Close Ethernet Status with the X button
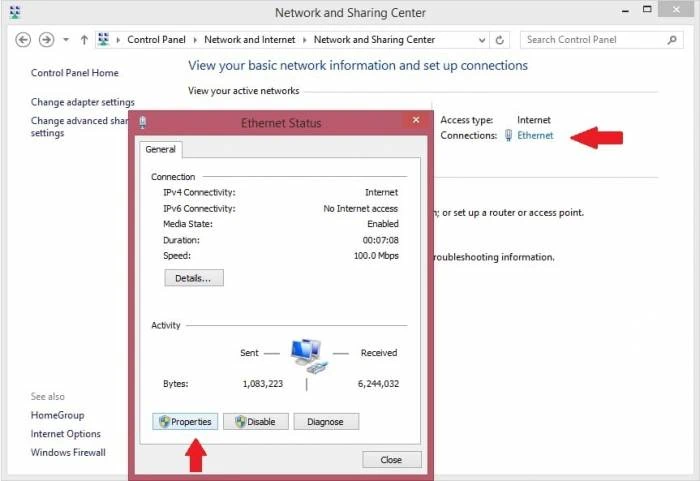Viewport: 700px width, 481px height. (416, 120)
